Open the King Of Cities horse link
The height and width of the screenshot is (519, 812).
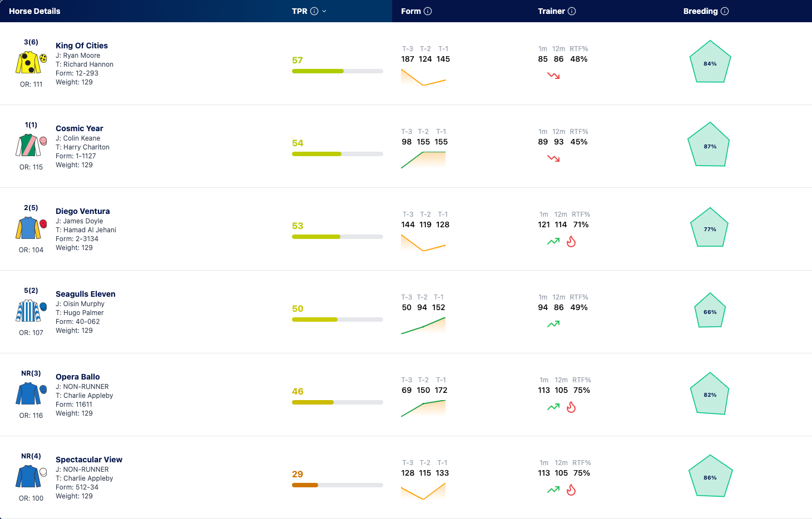(x=82, y=46)
